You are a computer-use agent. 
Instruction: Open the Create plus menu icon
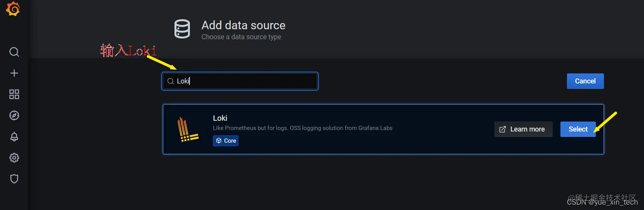14,73
